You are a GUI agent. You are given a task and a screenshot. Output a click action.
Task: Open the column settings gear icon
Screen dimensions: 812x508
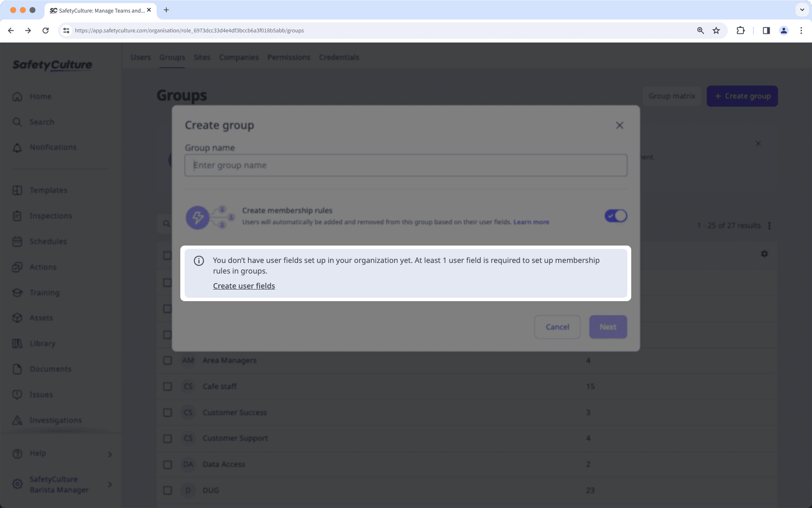pyautogui.click(x=764, y=253)
